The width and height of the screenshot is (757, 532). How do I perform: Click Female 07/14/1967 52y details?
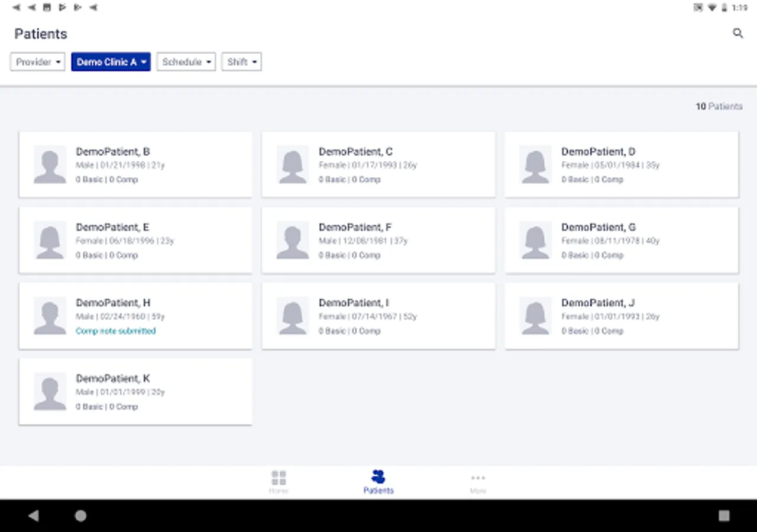pyautogui.click(x=368, y=317)
